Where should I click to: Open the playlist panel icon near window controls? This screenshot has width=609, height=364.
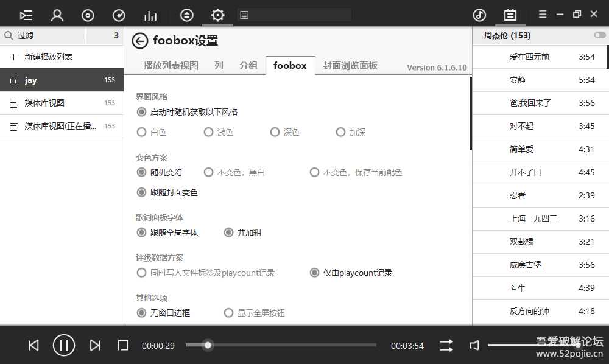coord(510,14)
